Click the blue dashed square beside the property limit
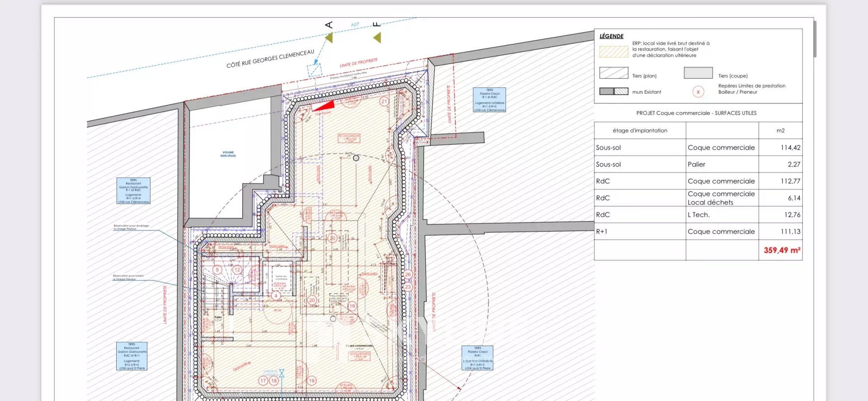868x401 pixels. tap(314, 70)
